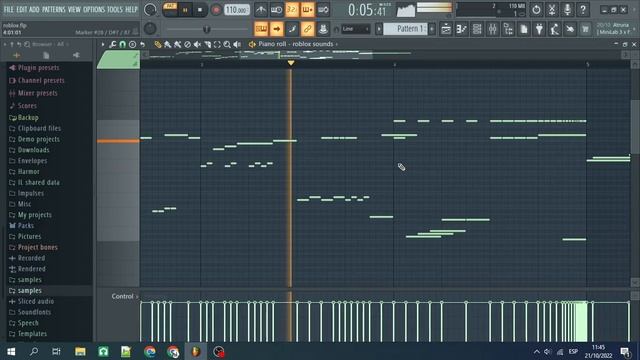Click the undo history circular arrow icon
Viewport: 640px width, 360px height.
point(536,9)
